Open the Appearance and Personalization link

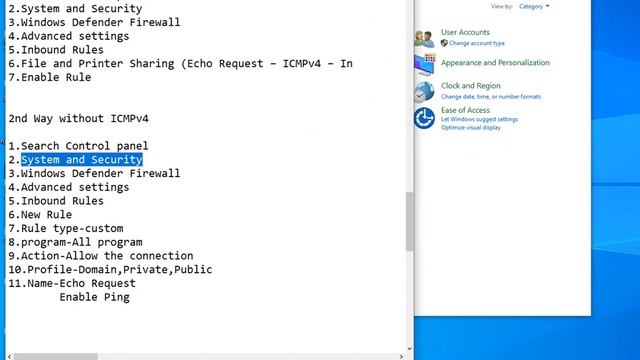click(495, 62)
